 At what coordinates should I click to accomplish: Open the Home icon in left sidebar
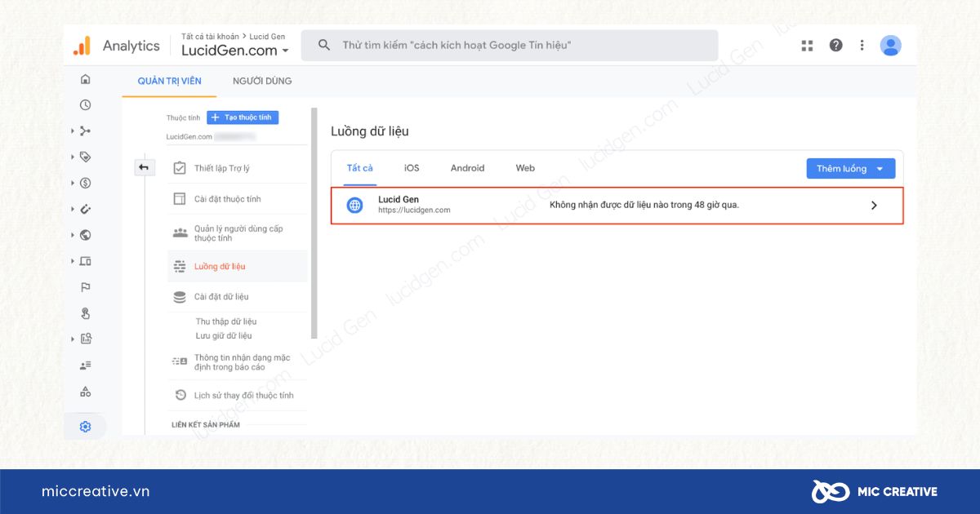click(85, 79)
